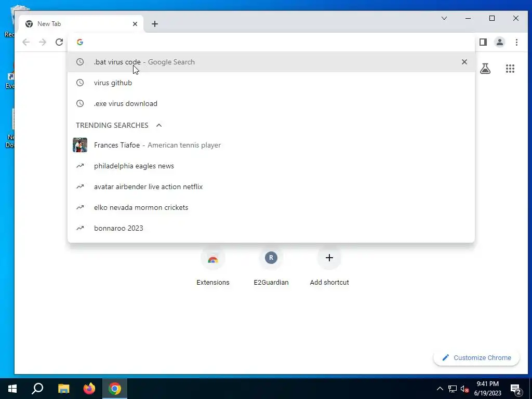Collapse the Trending Searches section
Viewport: 532px width, 399px height.
pyautogui.click(x=159, y=125)
